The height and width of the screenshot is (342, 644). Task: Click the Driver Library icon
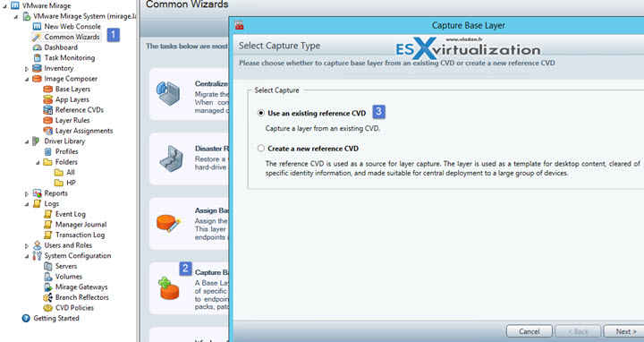pos(37,141)
